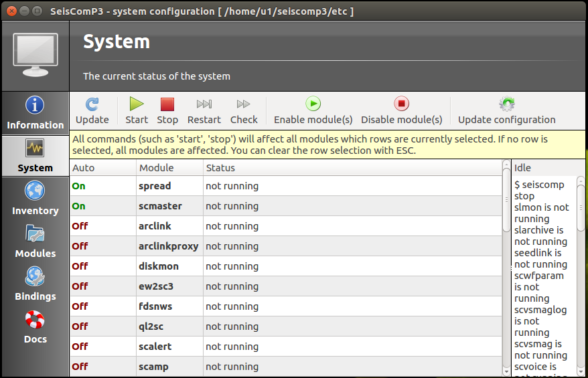
Task: Click the Update refresh icon
Action: [x=92, y=104]
